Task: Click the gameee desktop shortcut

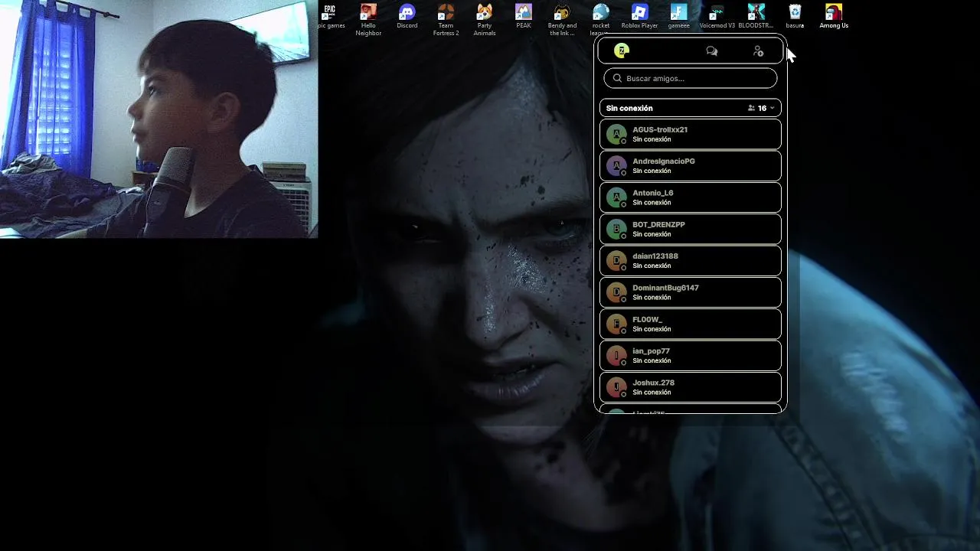Action: (678, 18)
